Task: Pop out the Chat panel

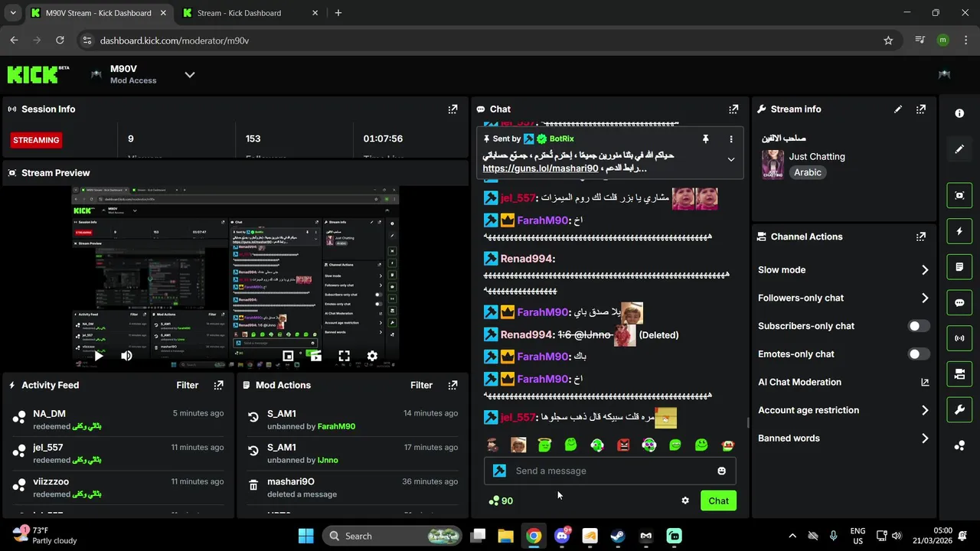Action: (x=733, y=109)
